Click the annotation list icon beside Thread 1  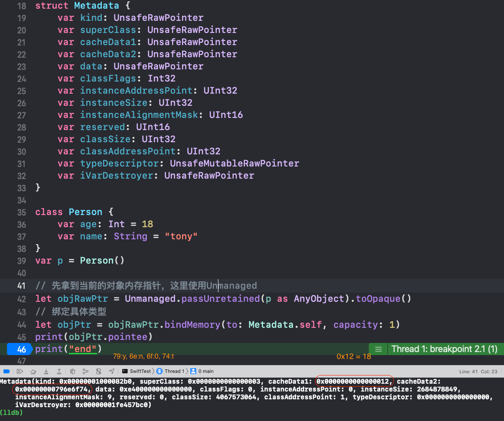click(x=378, y=349)
